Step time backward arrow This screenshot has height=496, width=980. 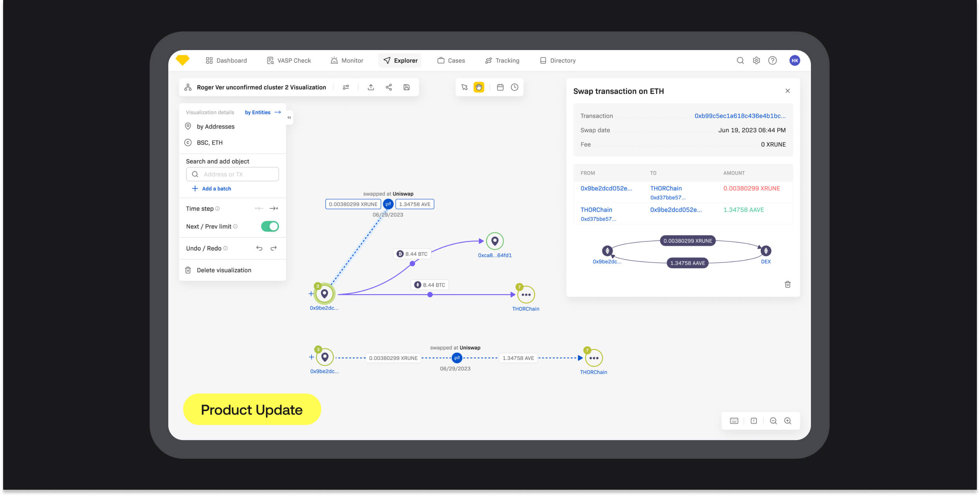(x=259, y=209)
